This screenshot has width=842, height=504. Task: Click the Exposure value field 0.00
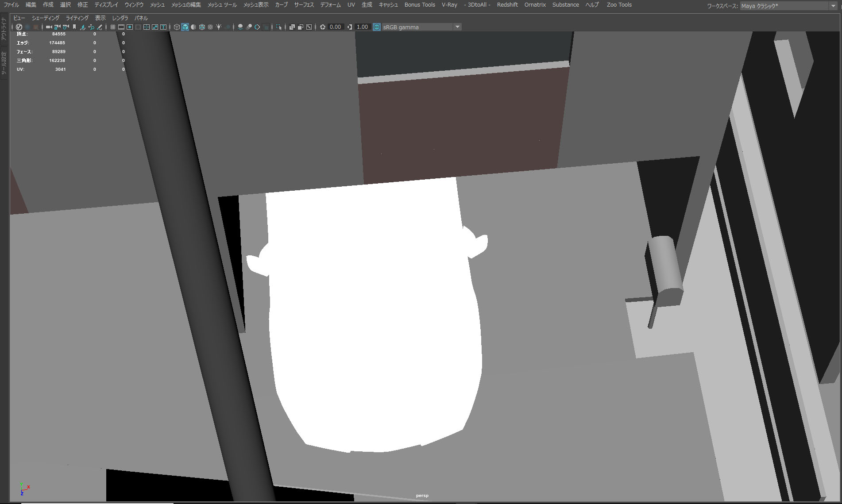pos(336,27)
